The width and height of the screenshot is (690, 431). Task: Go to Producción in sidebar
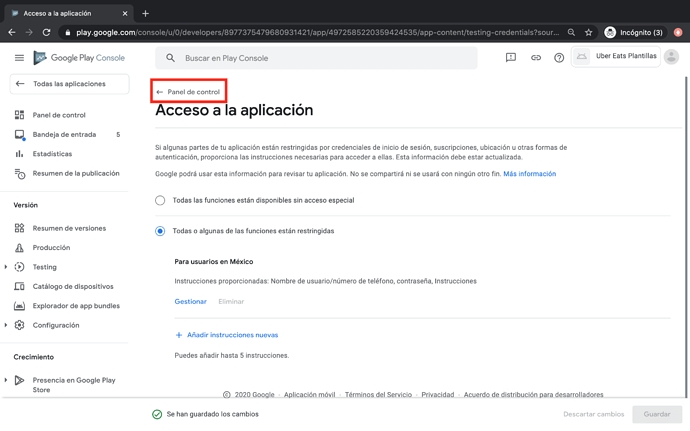(51, 248)
